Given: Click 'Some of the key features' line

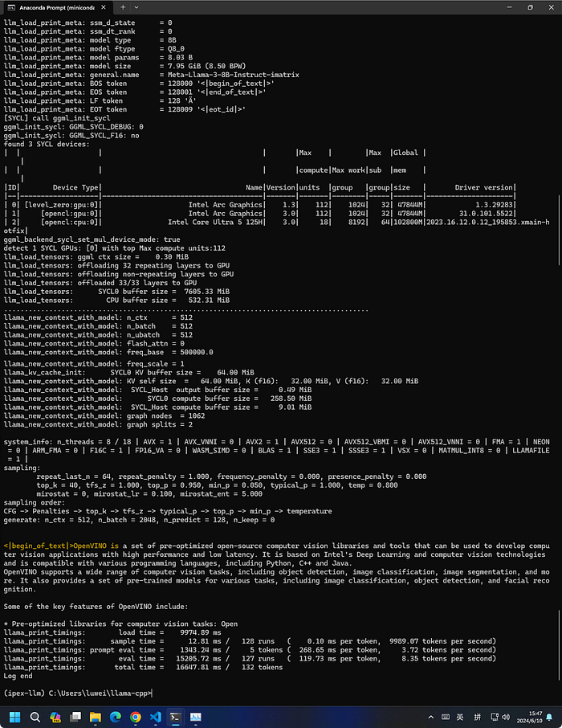Looking at the screenshot, I should pos(96,607).
